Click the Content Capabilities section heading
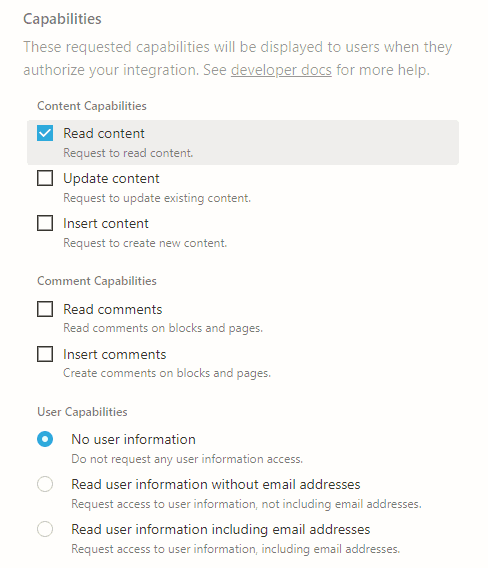The image size is (488, 568). [x=92, y=106]
